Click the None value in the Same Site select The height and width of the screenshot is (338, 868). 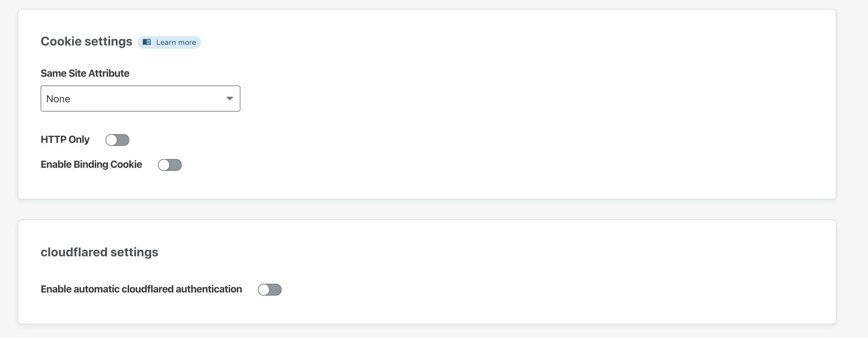[58, 99]
